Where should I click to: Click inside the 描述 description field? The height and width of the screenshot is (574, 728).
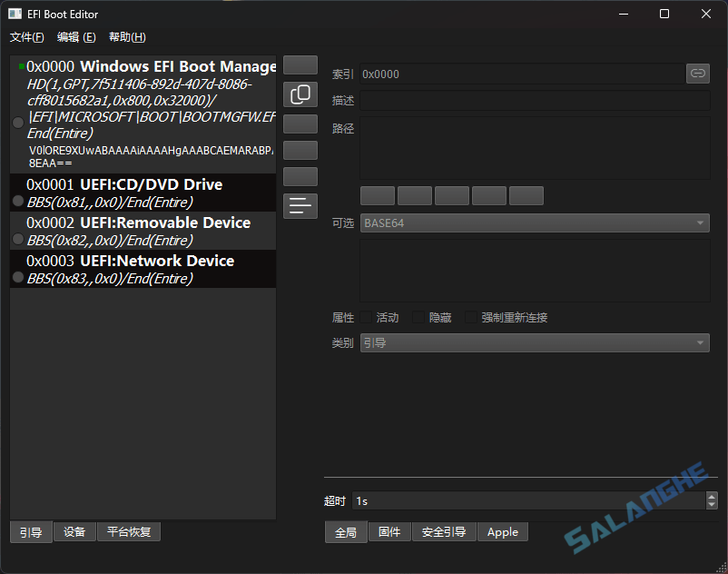[x=536, y=101]
